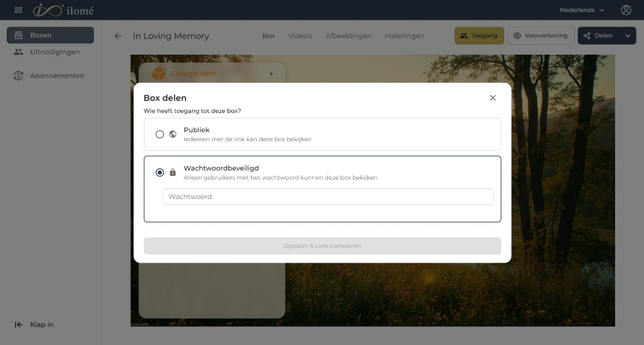644x345 pixels.
Task: Open the Nederlands language dropdown
Action: (x=581, y=10)
